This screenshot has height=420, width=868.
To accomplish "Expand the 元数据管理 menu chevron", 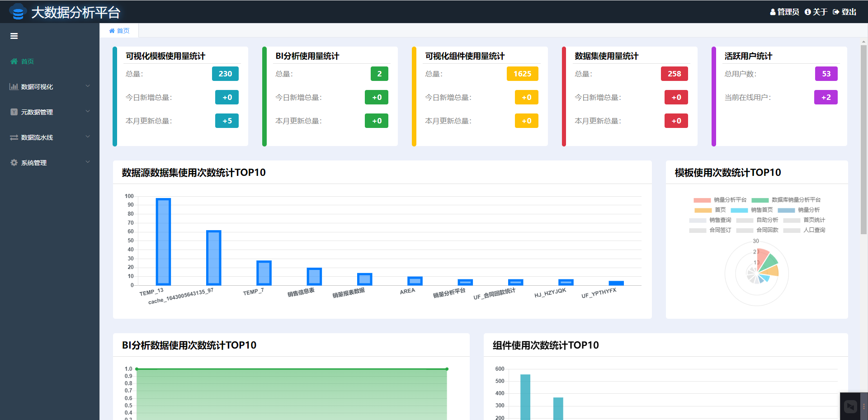I will [x=88, y=111].
